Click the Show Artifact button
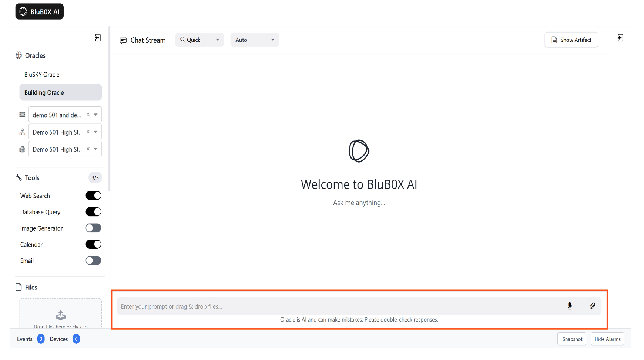 pyautogui.click(x=571, y=40)
